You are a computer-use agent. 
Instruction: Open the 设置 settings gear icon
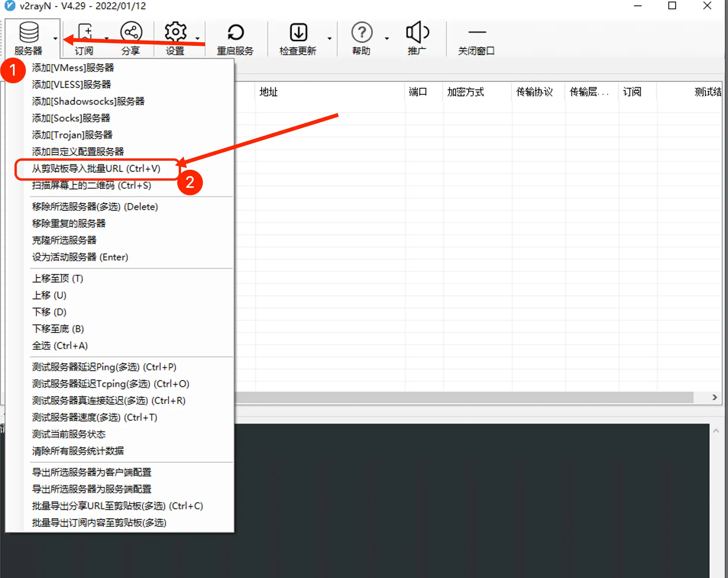tap(175, 38)
